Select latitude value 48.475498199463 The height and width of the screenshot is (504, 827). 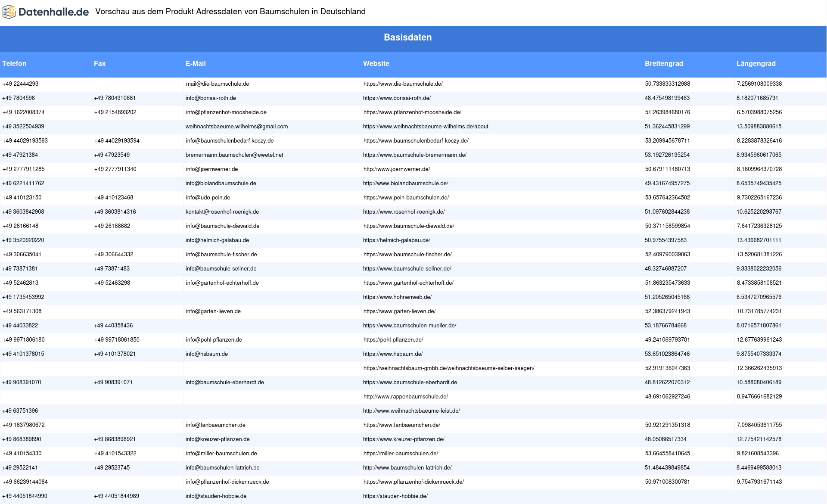(667, 98)
